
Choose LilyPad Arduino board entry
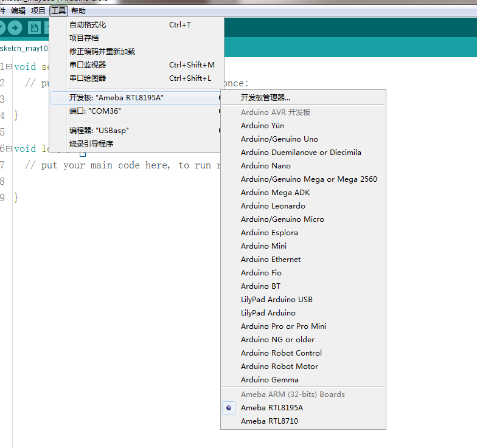click(x=303, y=312)
